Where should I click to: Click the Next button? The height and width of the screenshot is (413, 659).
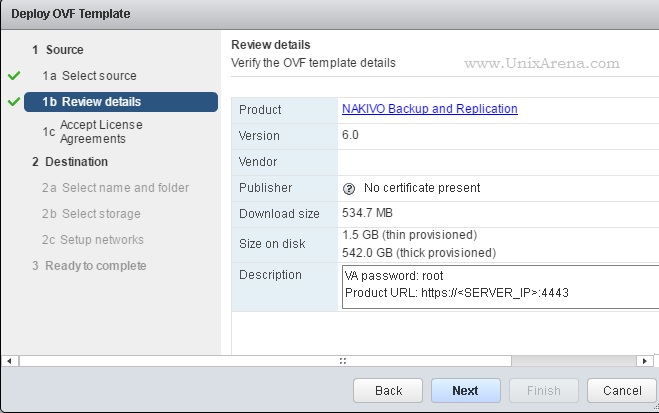466,391
